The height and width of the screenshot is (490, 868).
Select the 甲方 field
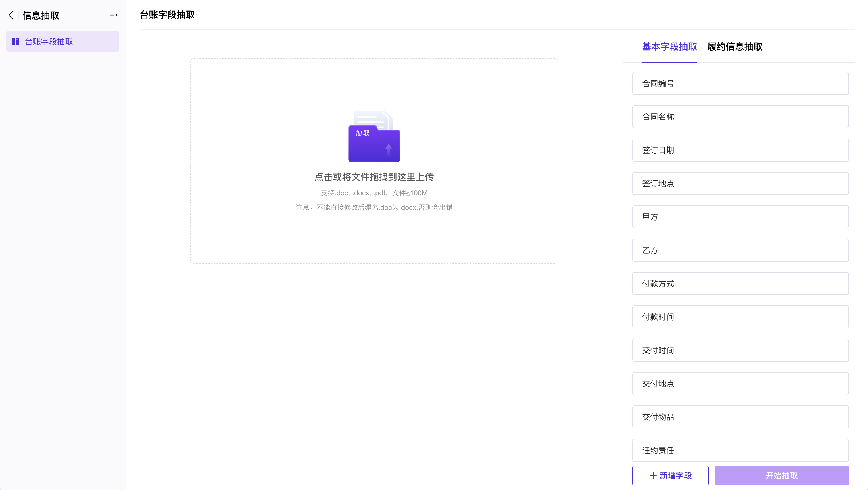pos(740,217)
